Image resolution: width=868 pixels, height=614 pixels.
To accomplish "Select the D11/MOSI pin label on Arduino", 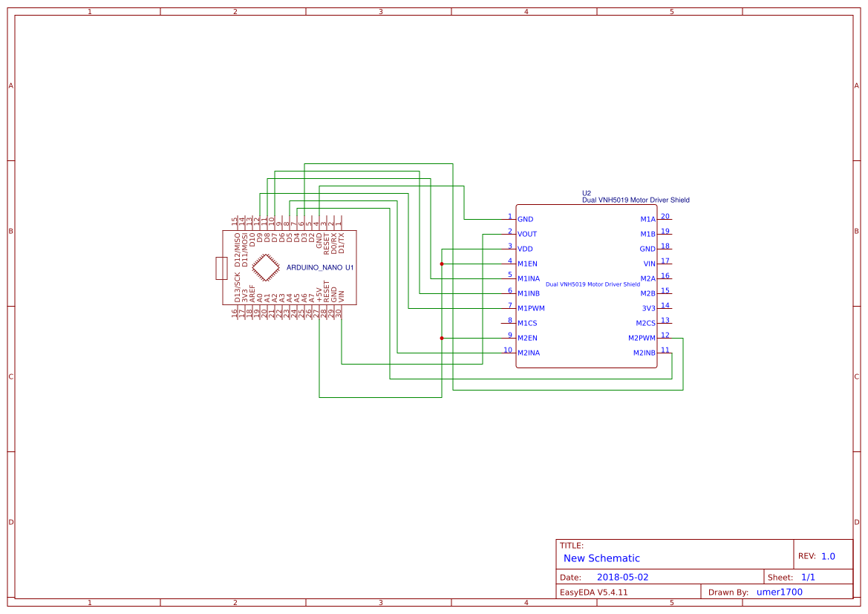I will (x=245, y=249).
